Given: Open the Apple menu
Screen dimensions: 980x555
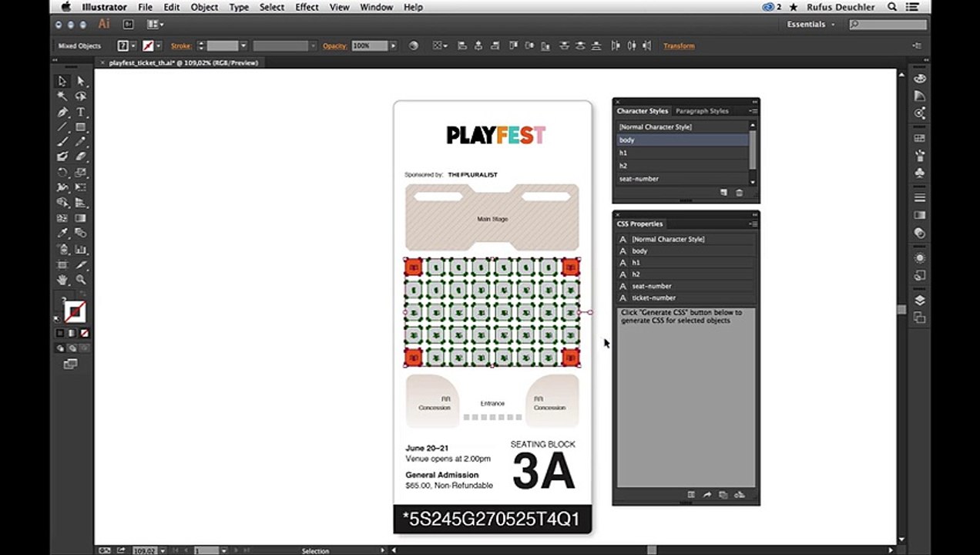Looking at the screenshot, I should pyautogui.click(x=66, y=7).
